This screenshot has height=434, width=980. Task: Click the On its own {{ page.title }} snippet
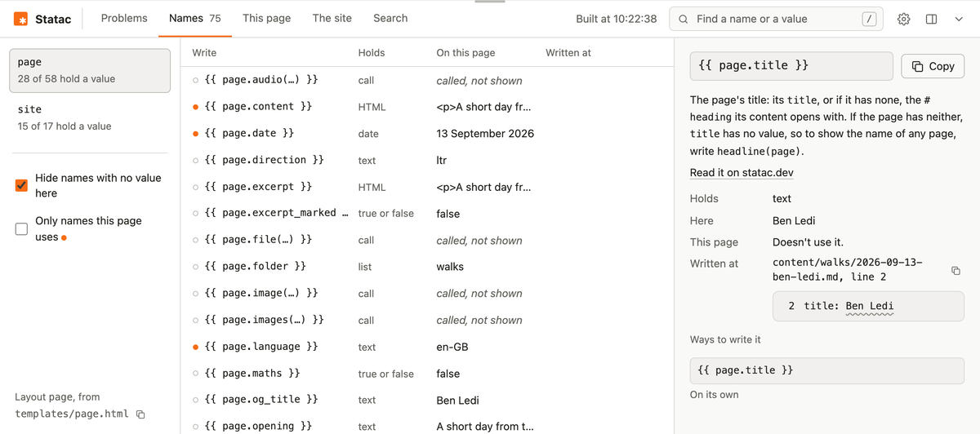pos(827,370)
